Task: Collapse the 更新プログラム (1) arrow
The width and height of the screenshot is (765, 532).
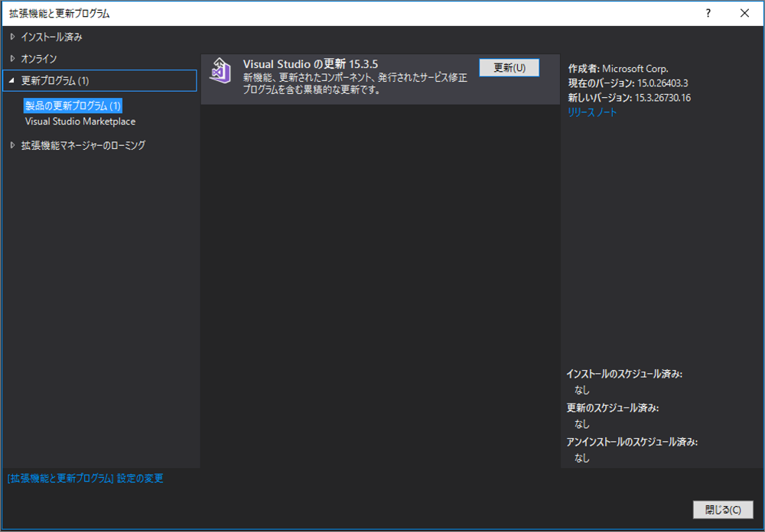Action: click(12, 81)
